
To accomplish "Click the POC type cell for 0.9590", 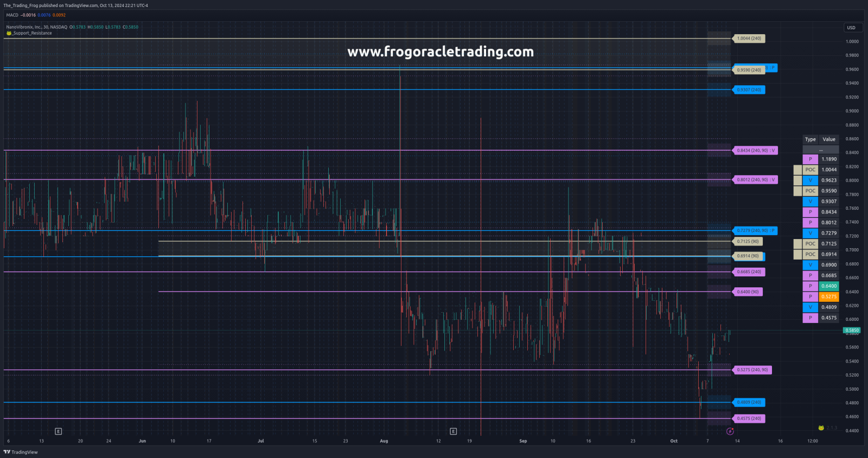I will tap(810, 191).
